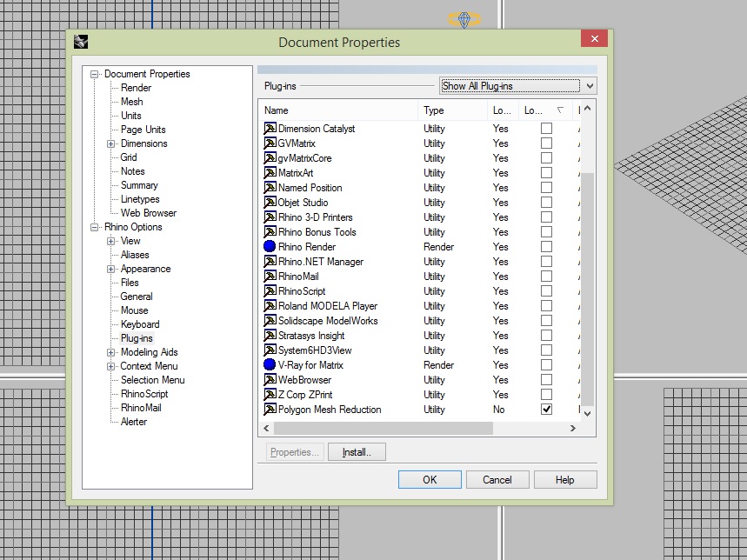Click the Solidscape ModelWorks plug-in icon
Image resolution: width=747 pixels, height=560 pixels.
(270, 321)
